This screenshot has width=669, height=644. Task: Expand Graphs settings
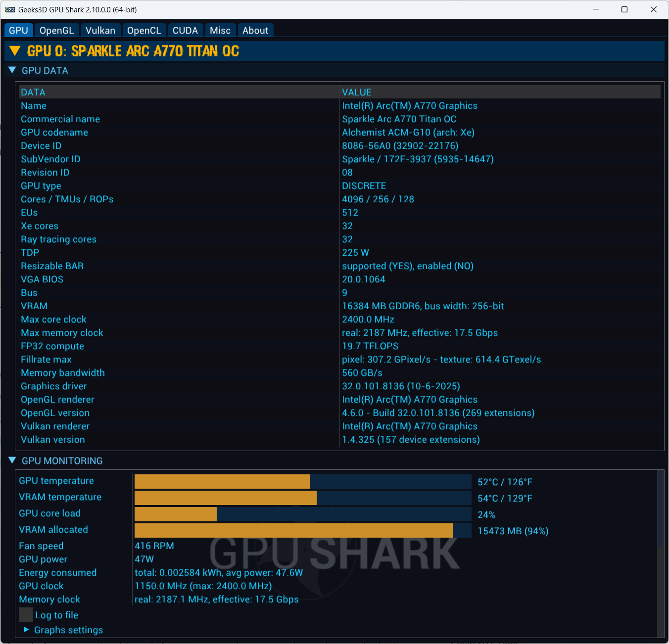click(26, 630)
